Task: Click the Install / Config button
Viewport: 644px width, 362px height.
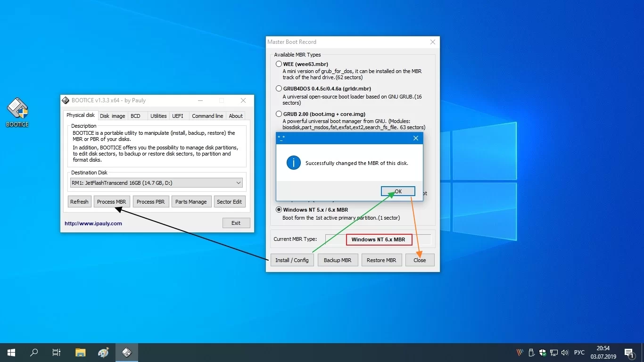Action: [292, 260]
